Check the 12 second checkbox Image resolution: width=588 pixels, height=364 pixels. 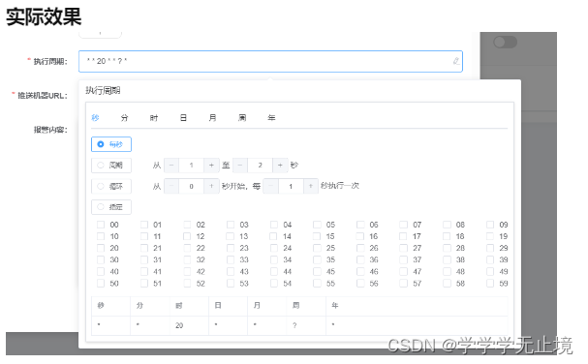187,236
